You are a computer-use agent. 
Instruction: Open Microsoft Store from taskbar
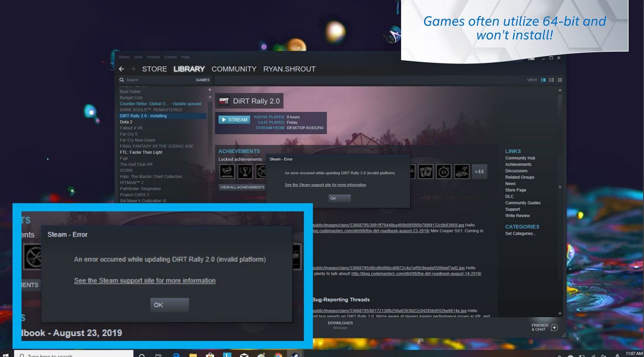210,355
